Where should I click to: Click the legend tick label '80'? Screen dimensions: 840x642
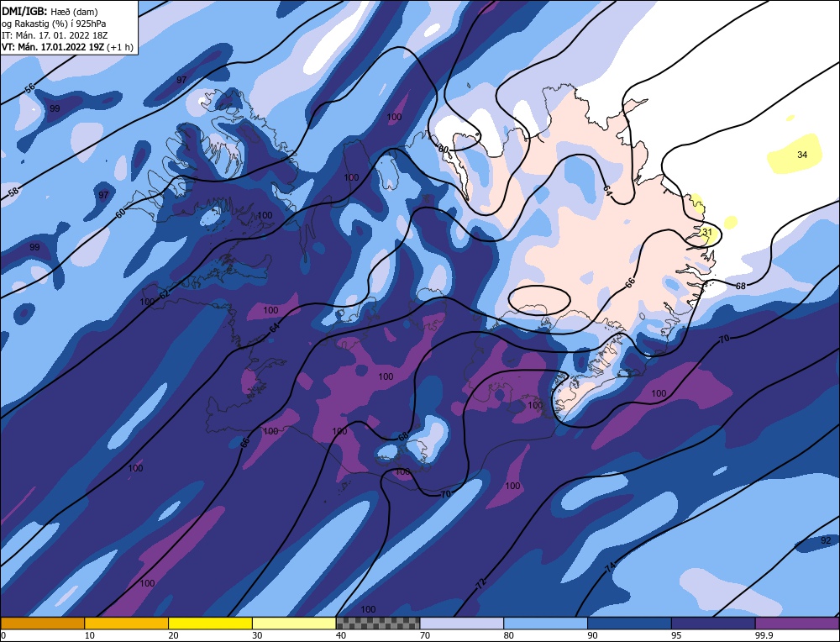coord(509,635)
